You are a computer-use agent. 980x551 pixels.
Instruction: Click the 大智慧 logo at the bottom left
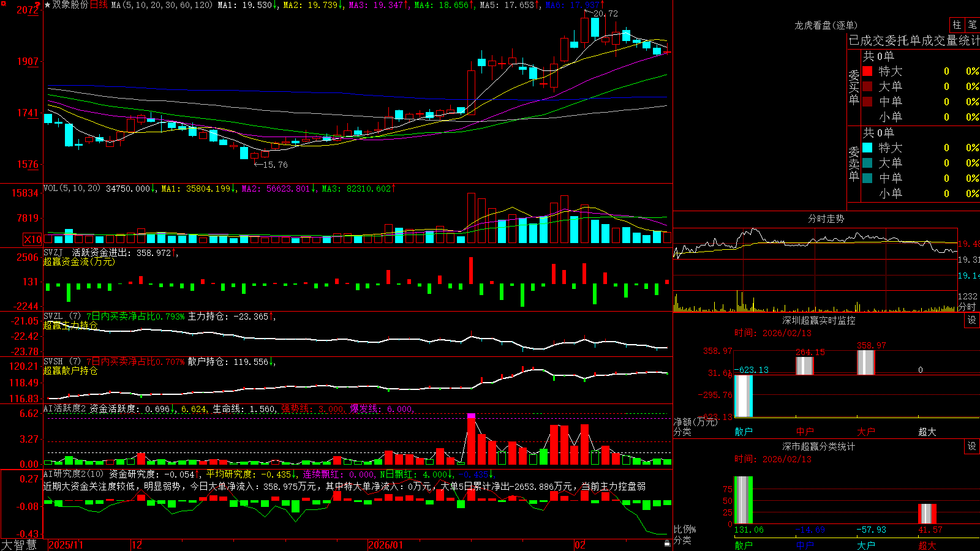pyautogui.click(x=19, y=545)
